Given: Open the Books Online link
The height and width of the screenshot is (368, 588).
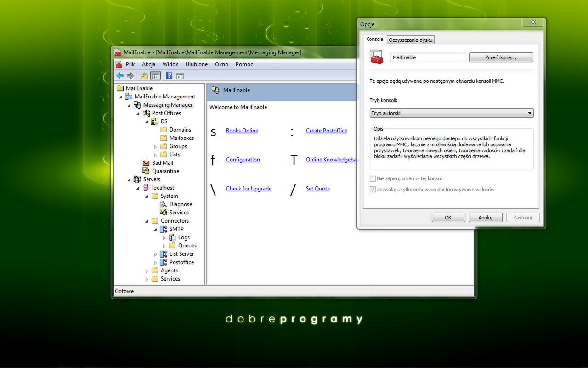Looking at the screenshot, I should (x=242, y=131).
